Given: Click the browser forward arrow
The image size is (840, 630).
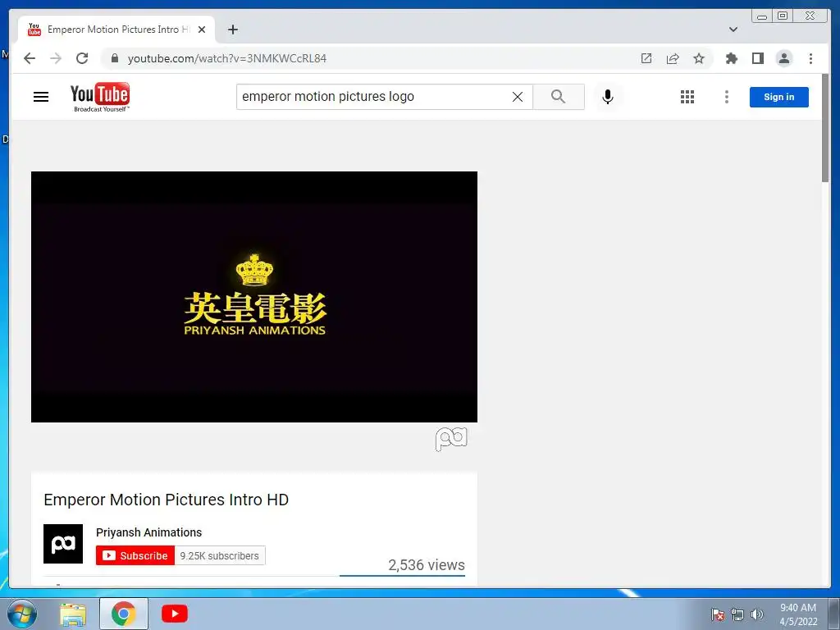Looking at the screenshot, I should (56, 58).
